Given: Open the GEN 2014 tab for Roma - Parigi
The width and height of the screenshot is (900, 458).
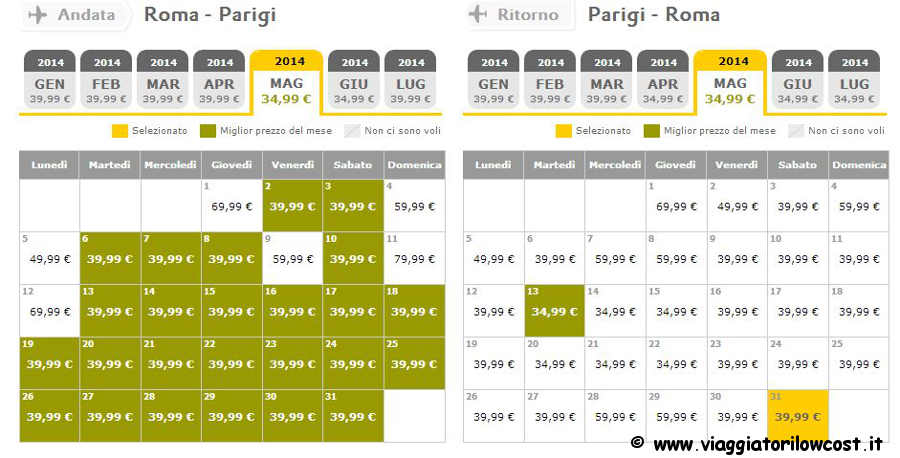Looking at the screenshot, I should (50, 79).
